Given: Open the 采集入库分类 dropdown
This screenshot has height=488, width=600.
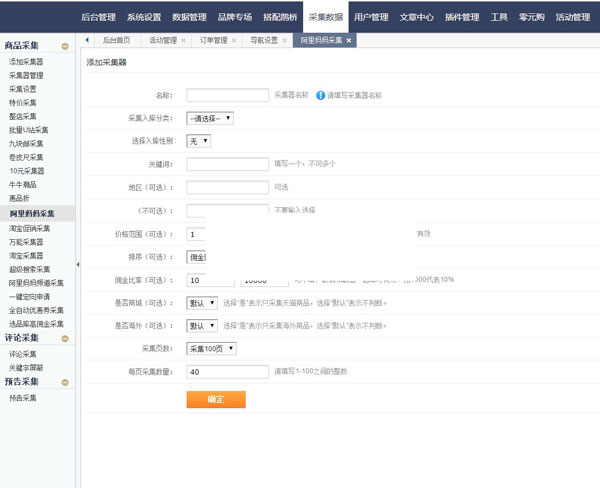Looking at the screenshot, I should click(x=210, y=118).
